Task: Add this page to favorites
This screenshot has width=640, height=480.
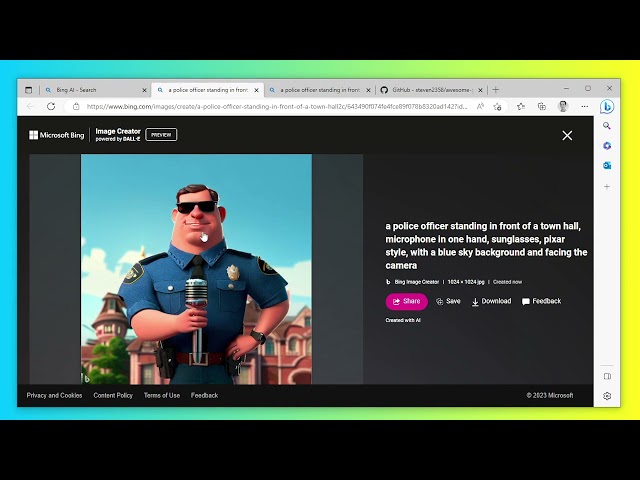Action: tap(497, 107)
